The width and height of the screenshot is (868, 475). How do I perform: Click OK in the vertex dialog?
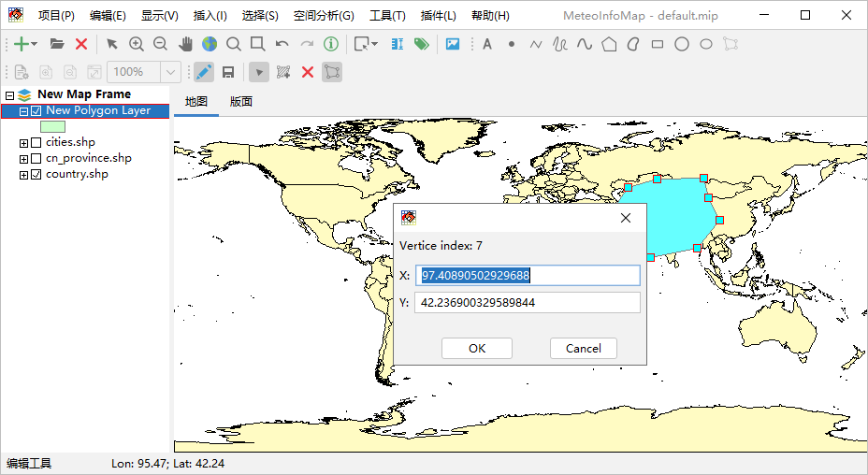476,348
